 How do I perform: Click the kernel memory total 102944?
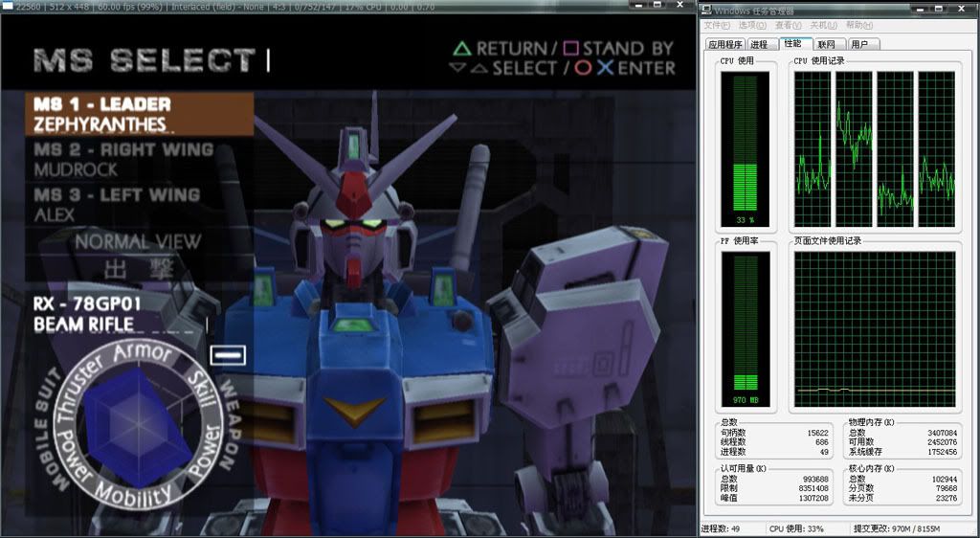(945, 479)
